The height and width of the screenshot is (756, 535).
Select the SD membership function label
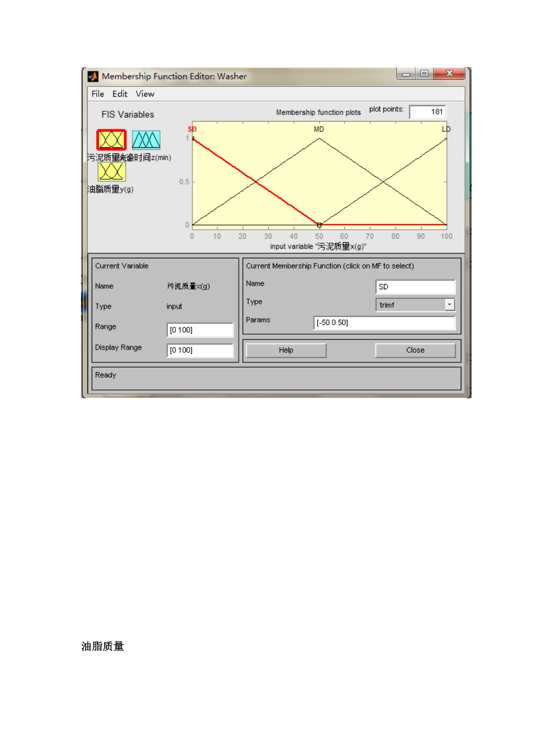[x=192, y=129]
